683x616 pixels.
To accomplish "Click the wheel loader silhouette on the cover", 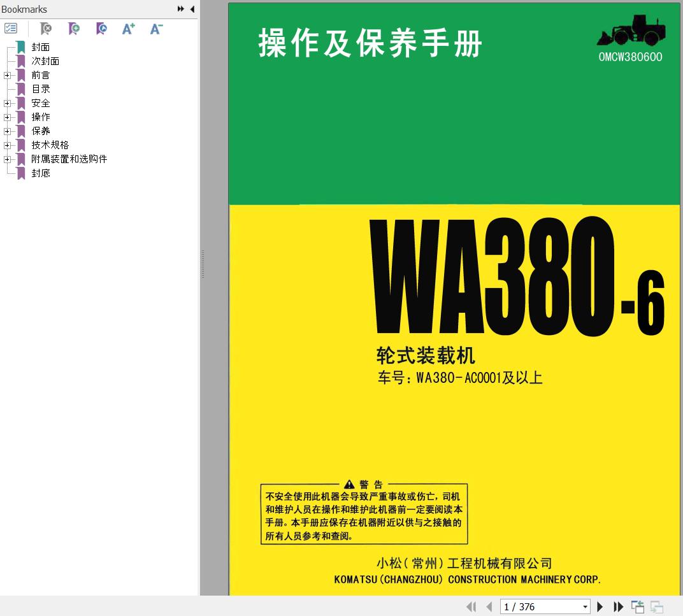I will [631, 31].
